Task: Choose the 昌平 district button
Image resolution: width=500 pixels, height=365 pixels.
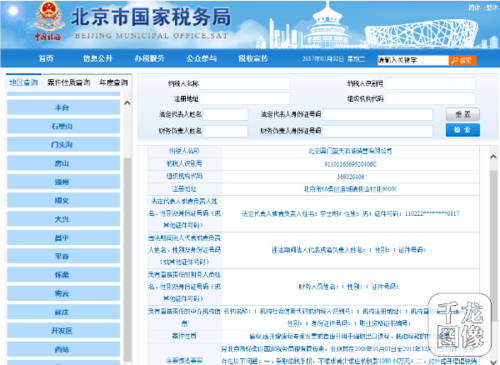Action: pyautogui.click(x=63, y=238)
